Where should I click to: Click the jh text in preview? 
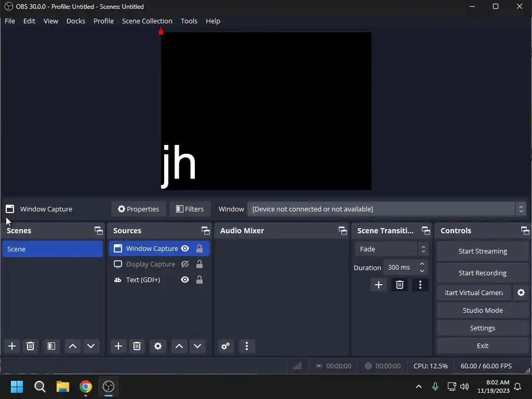pos(179,166)
